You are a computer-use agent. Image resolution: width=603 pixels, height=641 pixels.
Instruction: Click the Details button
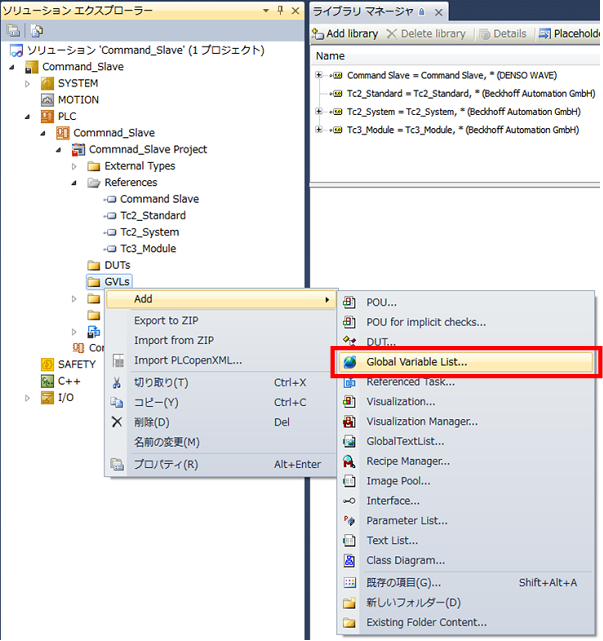[503, 33]
